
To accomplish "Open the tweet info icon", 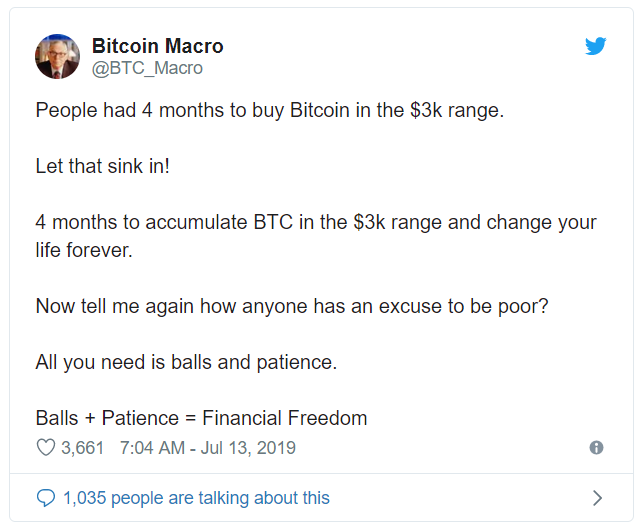I will click(x=596, y=447).
